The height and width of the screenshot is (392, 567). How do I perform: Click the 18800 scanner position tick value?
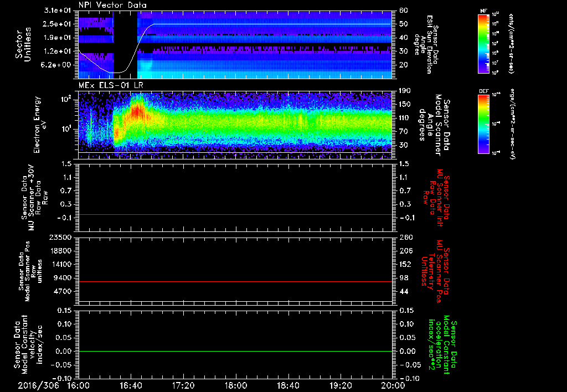tap(61, 251)
